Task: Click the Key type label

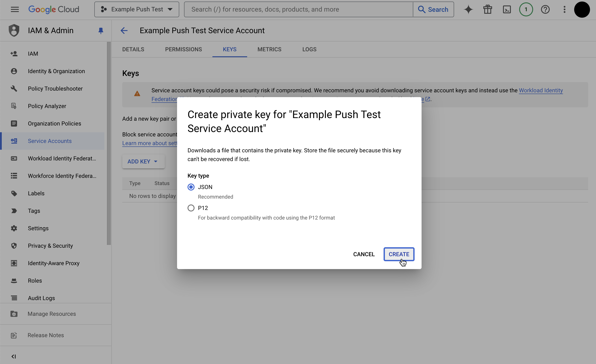Action: click(198, 176)
